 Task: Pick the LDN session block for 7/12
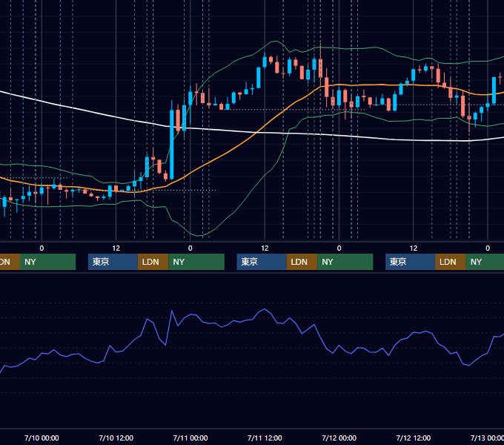(451, 262)
